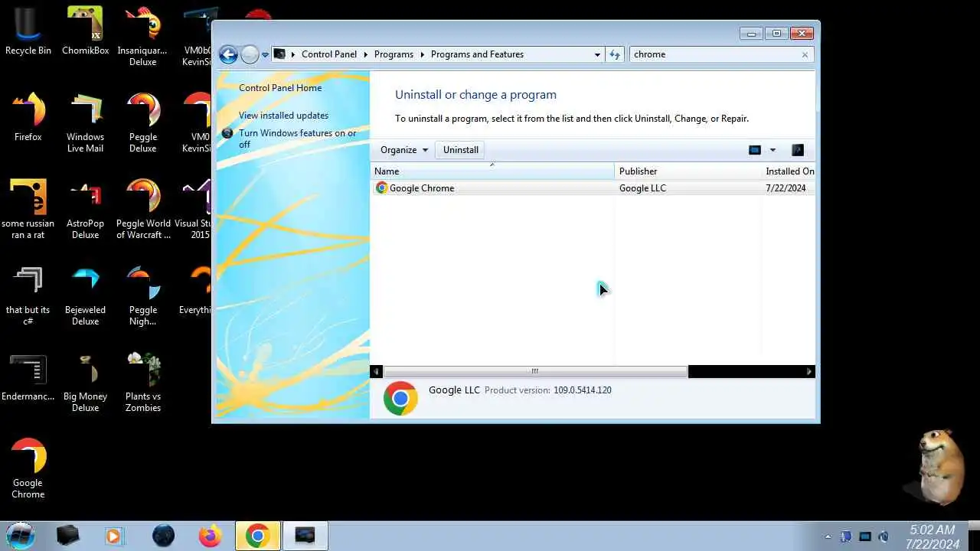The image size is (980, 551).
Task: Click the Firefox taskbar icon
Action: pos(210,536)
